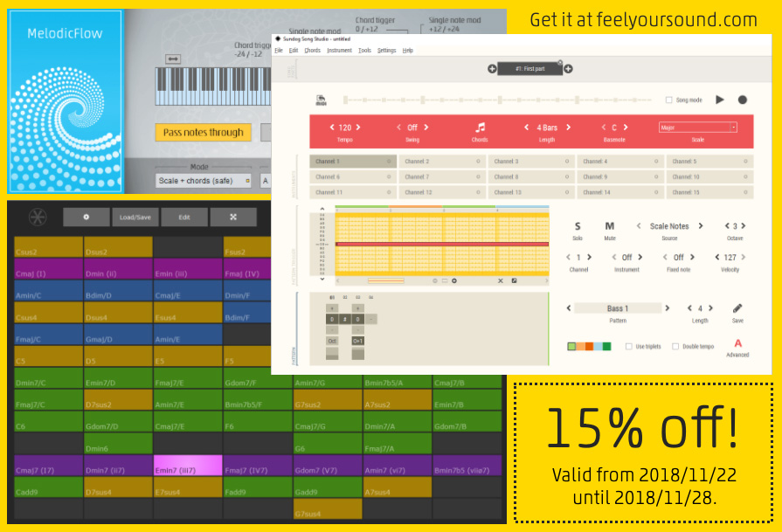Toggle the circle indicator on Channel 1
Screen dimensions: 782x532
pyautogui.click(x=389, y=162)
